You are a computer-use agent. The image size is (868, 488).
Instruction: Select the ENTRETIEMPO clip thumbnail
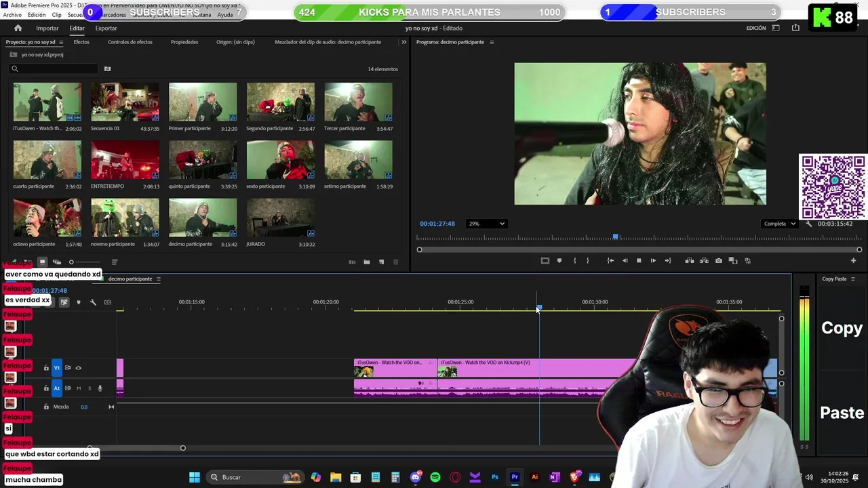pos(125,160)
